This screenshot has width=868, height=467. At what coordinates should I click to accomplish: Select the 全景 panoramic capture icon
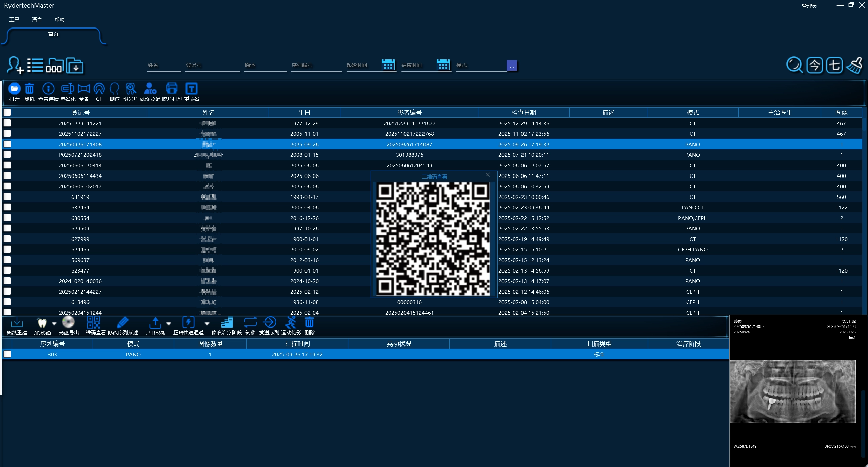pyautogui.click(x=84, y=89)
